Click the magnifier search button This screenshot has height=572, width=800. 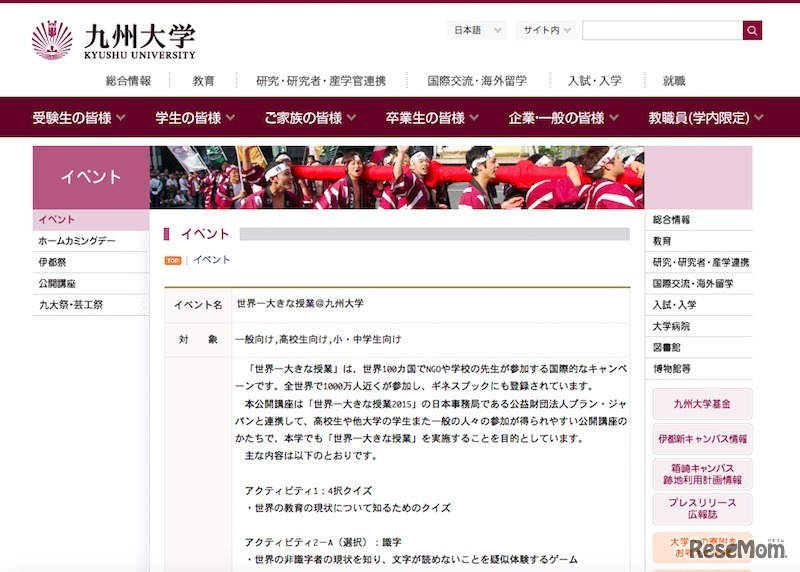tap(752, 31)
